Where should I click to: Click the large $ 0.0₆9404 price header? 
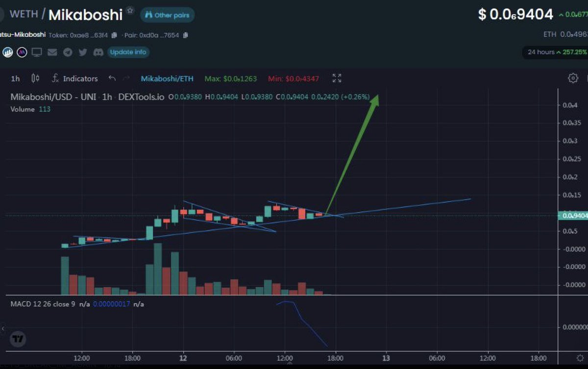515,15
